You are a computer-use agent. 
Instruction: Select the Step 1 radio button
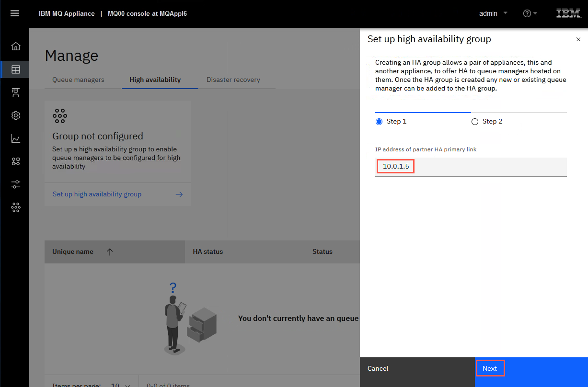pyautogui.click(x=379, y=122)
